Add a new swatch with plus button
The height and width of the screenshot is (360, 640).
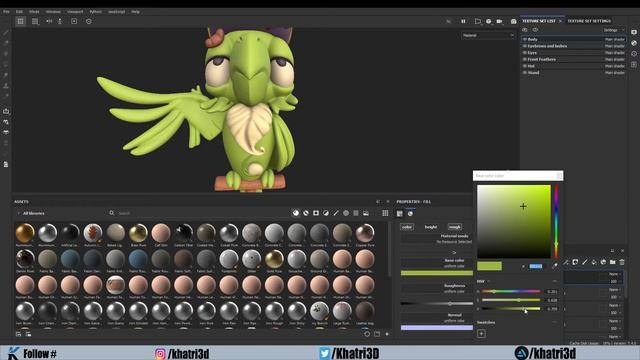coord(481,333)
